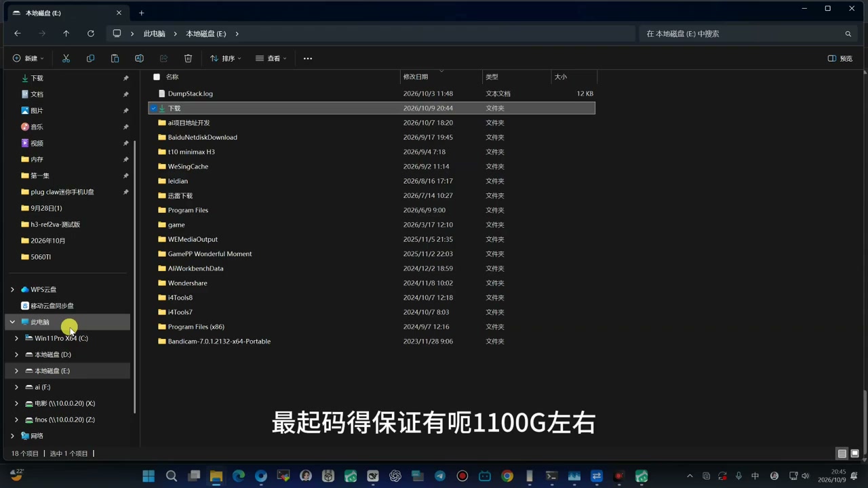This screenshot has height=488, width=868.
Task: Open the three-dot more options menu
Action: 308,58
